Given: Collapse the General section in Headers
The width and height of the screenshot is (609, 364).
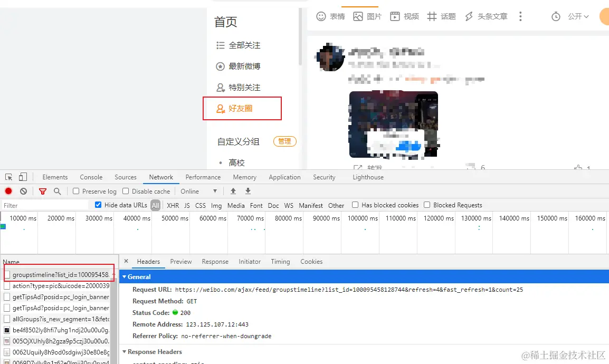Looking at the screenshot, I should pos(125,276).
